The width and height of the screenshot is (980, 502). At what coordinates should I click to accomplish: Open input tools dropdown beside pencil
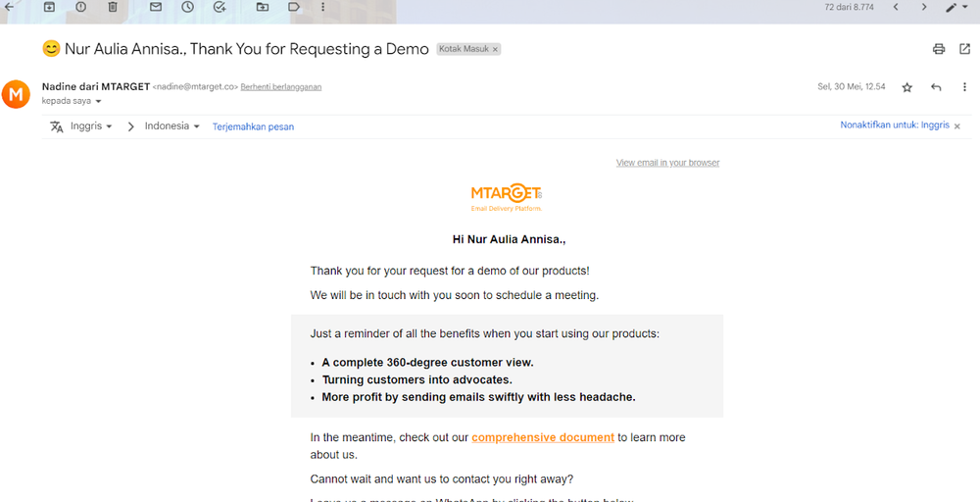click(966, 8)
